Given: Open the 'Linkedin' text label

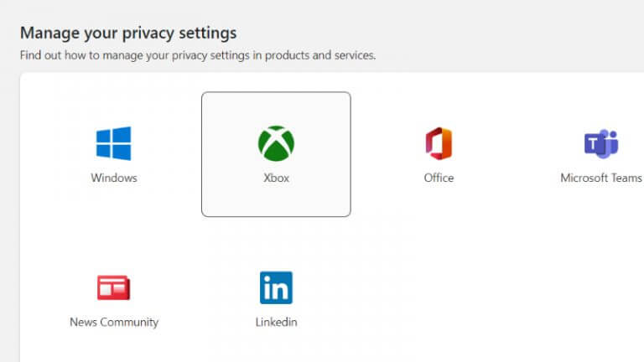Looking at the screenshot, I should coord(276,322).
